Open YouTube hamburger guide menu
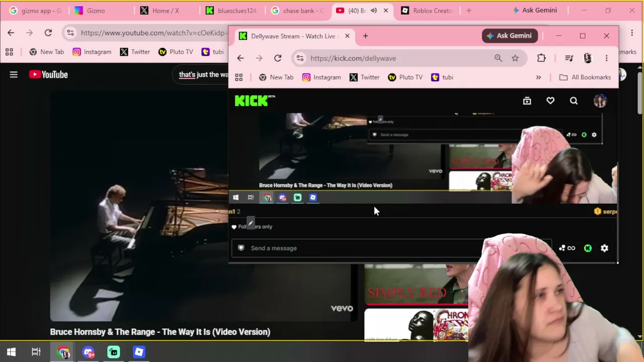 pos(14,74)
